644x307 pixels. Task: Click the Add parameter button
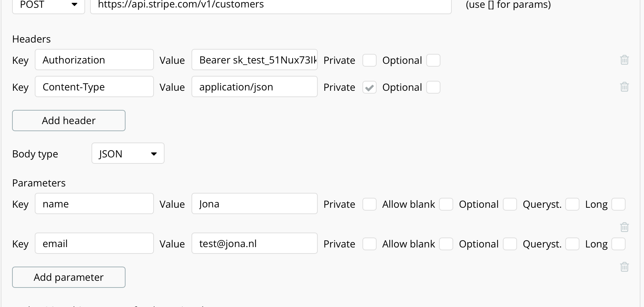[x=69, y=277]
